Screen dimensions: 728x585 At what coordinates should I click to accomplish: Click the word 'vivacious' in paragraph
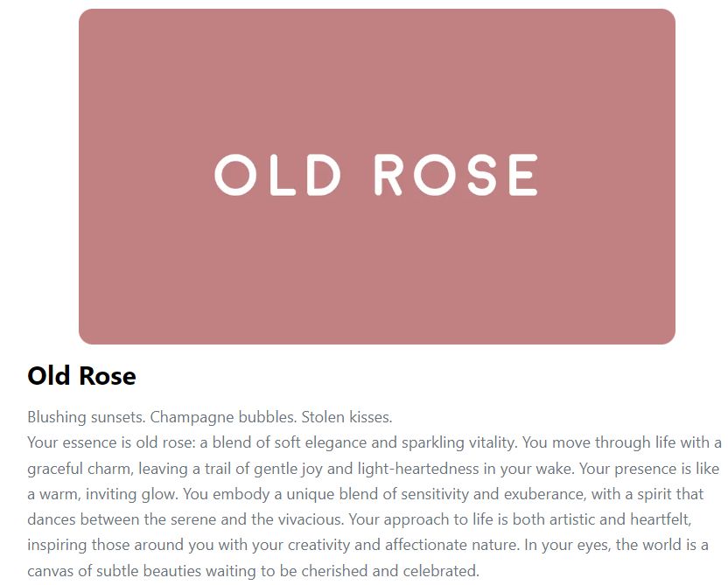[x=310, y=519]
